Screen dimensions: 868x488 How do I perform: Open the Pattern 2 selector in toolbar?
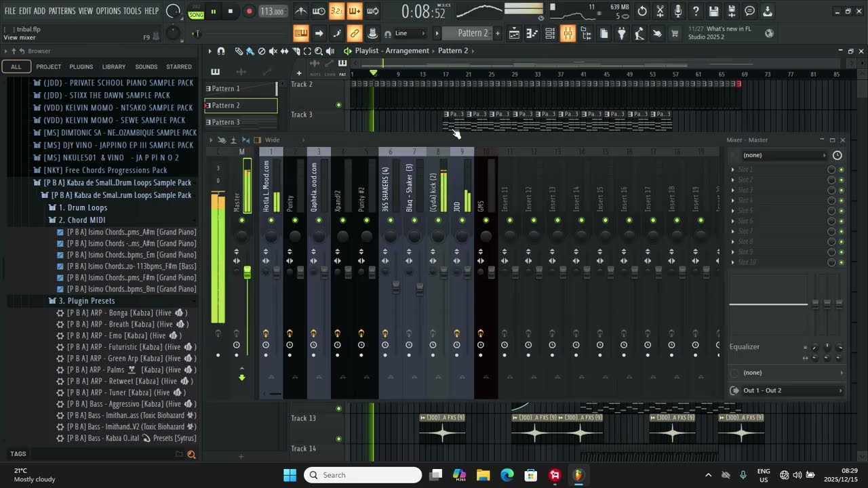coord(473,33)
